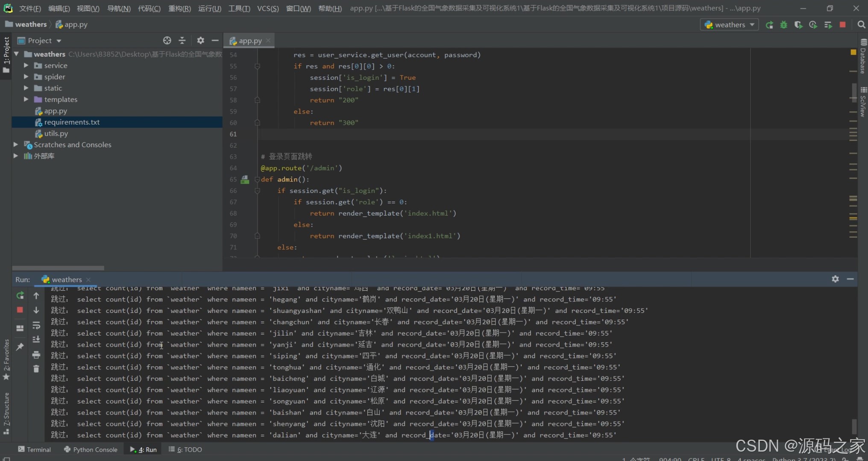This screenshot has width=868, height=461.
Task: Open Run panel settings gear
Action: click(x=835, y=279)
